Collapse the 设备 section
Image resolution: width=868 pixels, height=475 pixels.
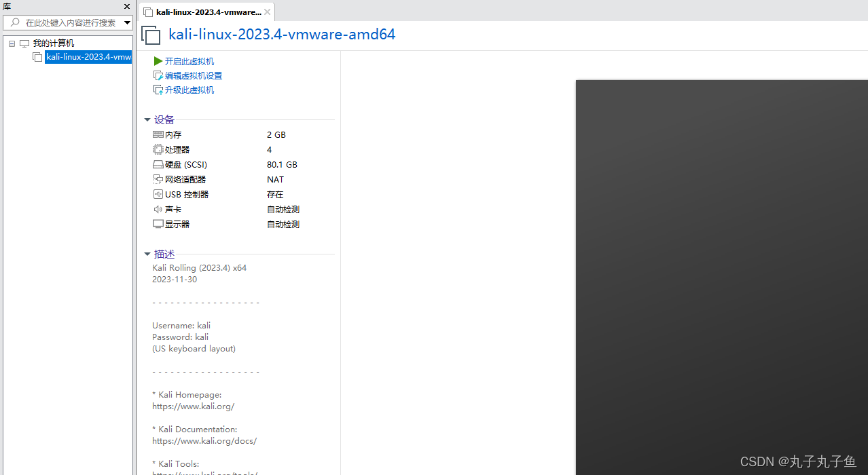point(147,120)
